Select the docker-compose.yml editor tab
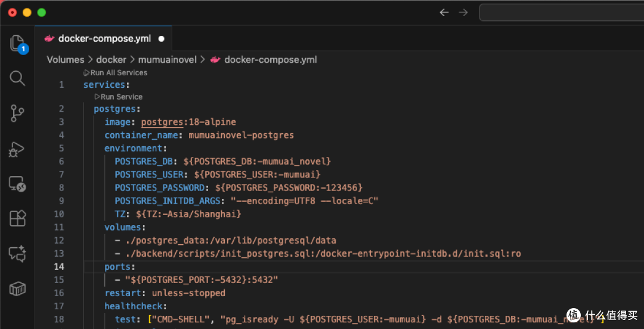This screenshot has width=644, height=329. [104, 39]
